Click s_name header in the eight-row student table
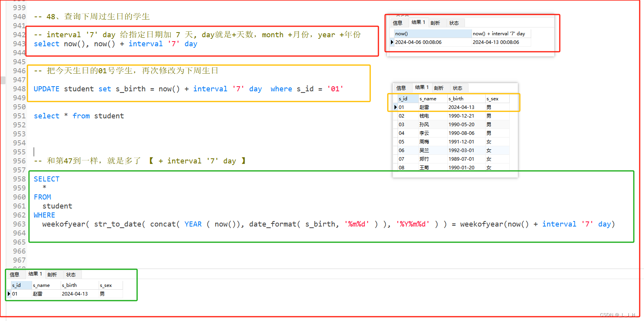The image size is (644, 321). point(433,99)
